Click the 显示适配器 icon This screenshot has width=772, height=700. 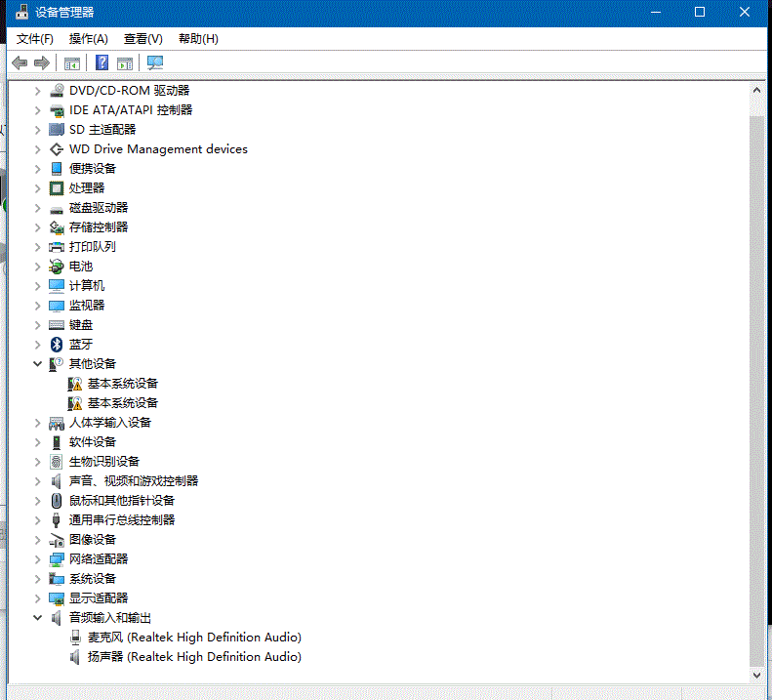coord(57,598)
